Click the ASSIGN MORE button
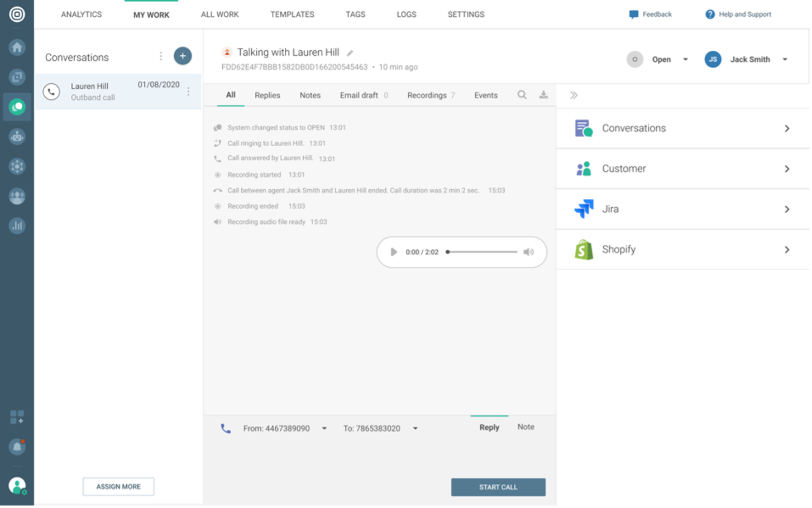The width and height of the screenshot is (812, 508). click(118, 487)
